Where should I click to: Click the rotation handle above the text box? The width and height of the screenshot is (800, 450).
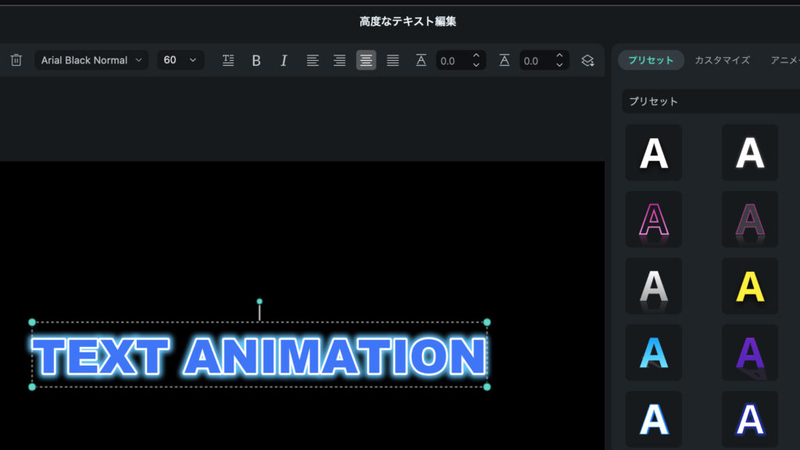click(259, 302)
